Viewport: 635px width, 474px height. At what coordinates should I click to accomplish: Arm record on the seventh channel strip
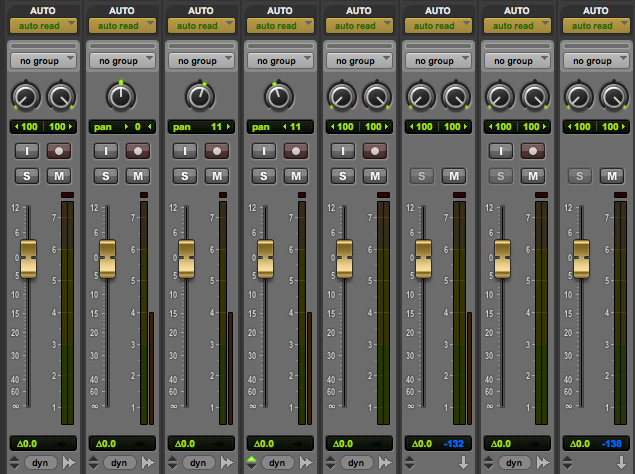533,151
